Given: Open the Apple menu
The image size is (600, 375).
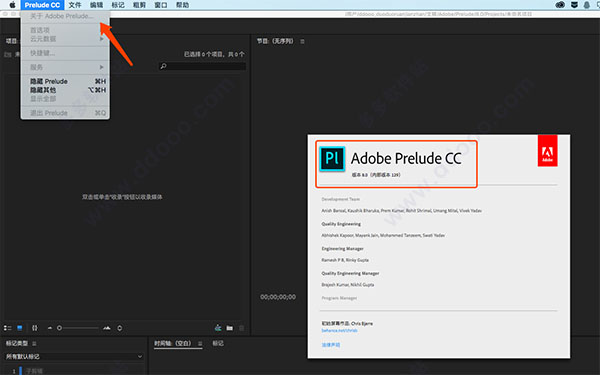Looking at the screenshot, I should [x=12, y=5].
